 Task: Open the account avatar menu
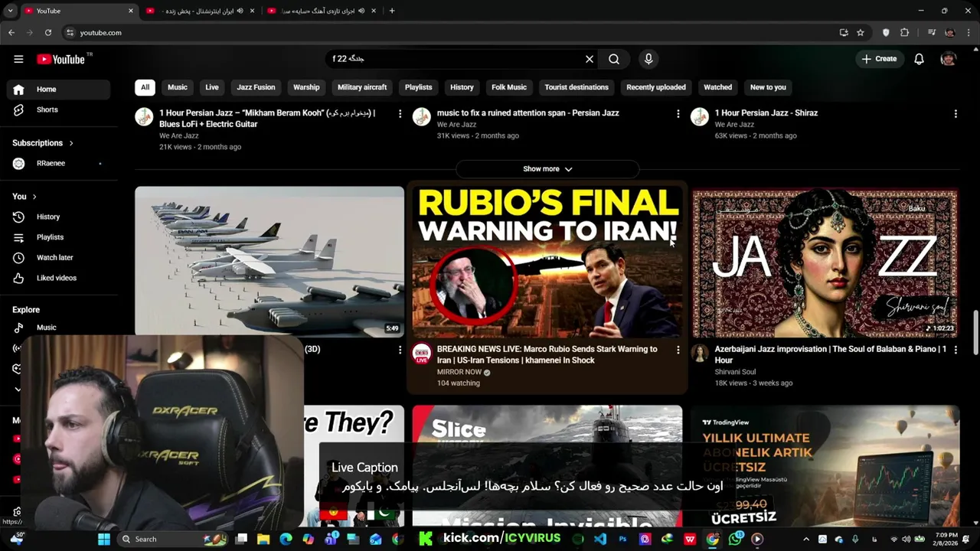pyautogui.click(x=949, y=59)
